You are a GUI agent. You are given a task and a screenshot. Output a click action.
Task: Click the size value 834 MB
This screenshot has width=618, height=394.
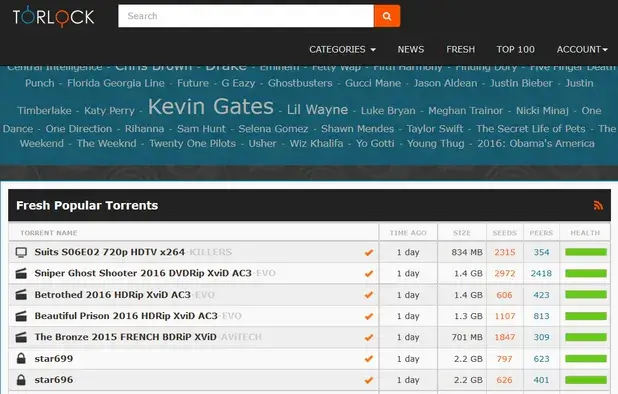[x=467, y=252]
